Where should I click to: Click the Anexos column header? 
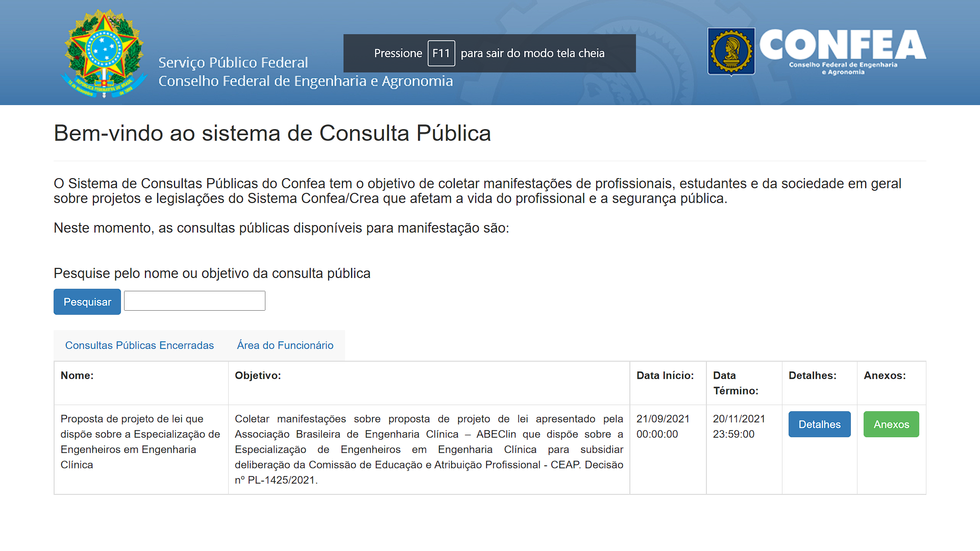pyautogui.click(x=885, y=375)
